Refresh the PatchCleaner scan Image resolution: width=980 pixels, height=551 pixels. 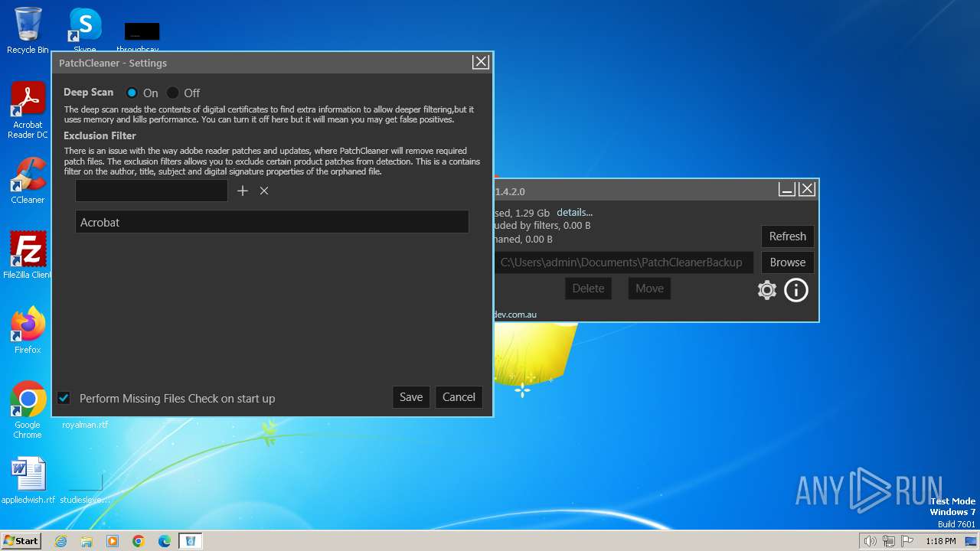787,236
